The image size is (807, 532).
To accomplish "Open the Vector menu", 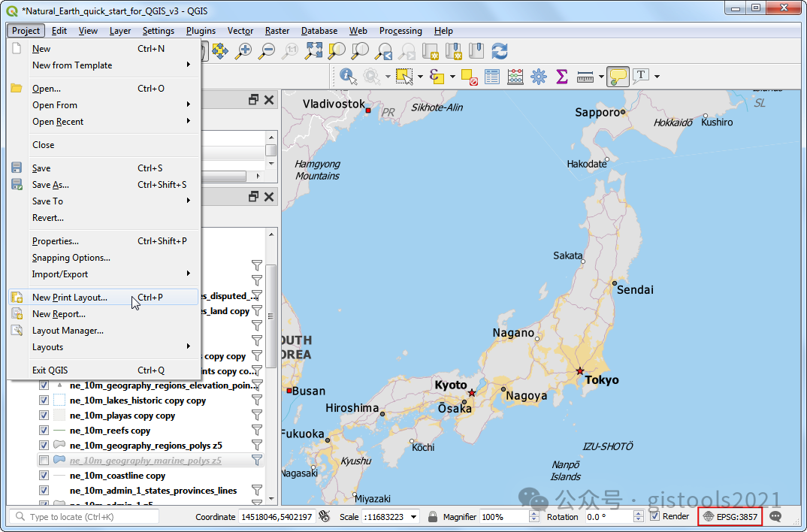I will [240, 31].
